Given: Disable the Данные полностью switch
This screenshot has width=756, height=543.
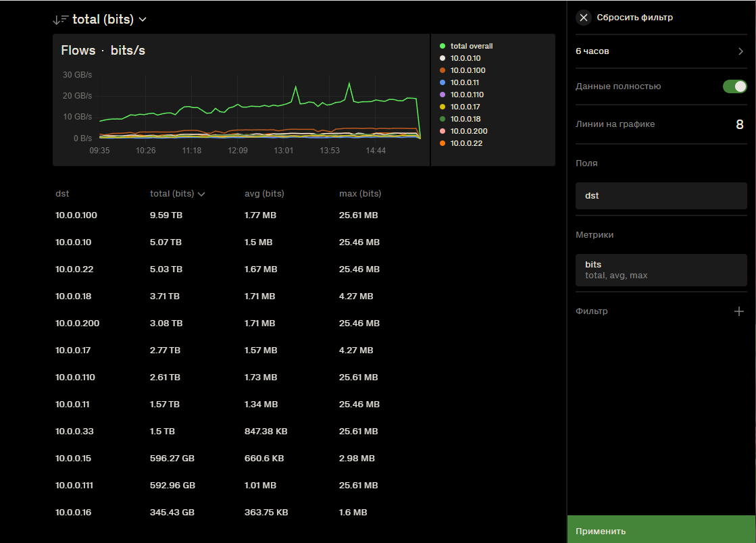Looking at the screenshot, I should (734, 86).
